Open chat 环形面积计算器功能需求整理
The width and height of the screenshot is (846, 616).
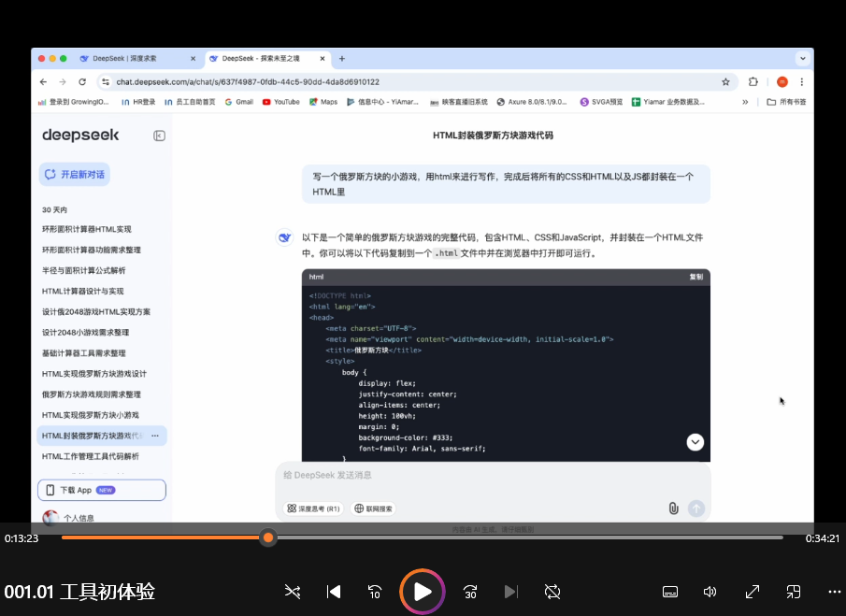tap(92, 250)
